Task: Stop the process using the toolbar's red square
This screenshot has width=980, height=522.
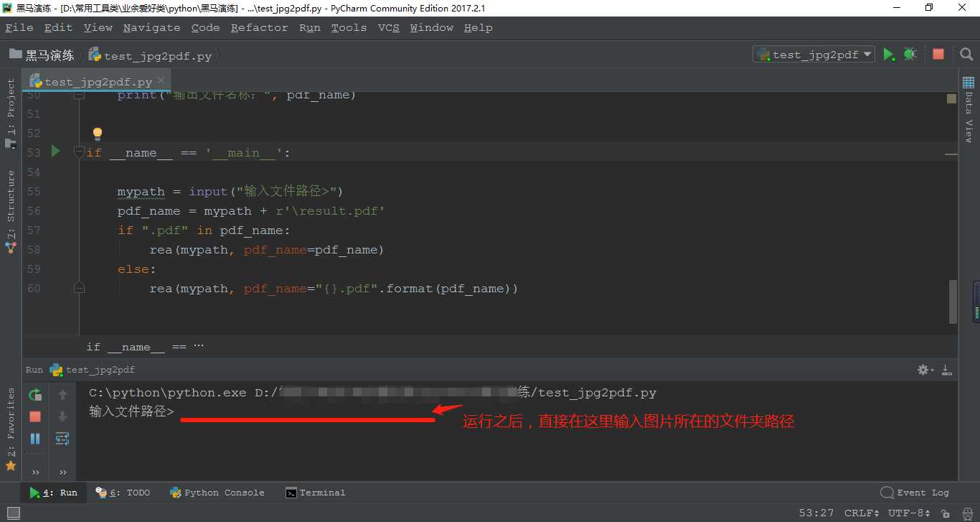Action: coord(938,54)
